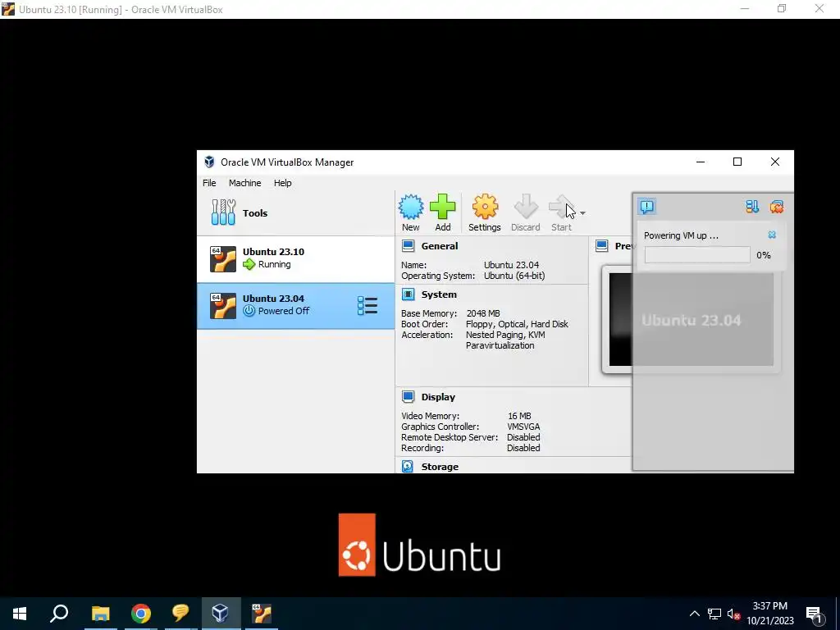Click the notification keep-finished progresses icon
This screenshot has height=630, width=840.
752,206
